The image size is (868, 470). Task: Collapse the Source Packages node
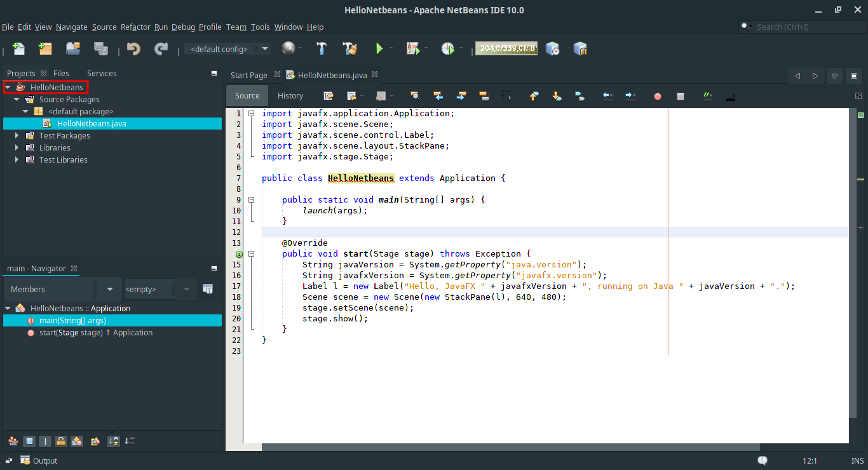pyautogui.click(x=17, y=99)
